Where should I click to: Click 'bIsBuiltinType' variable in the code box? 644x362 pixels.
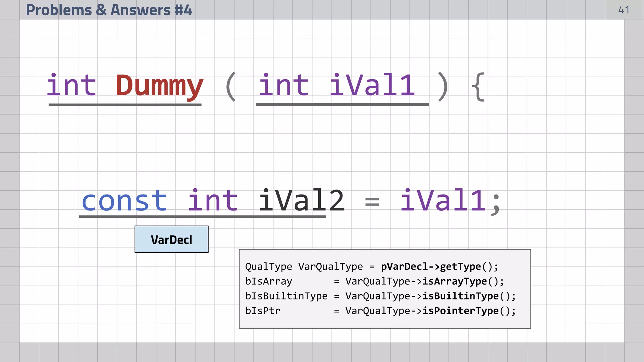286,296
